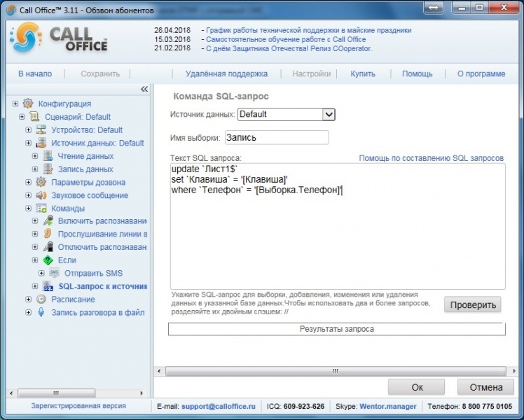Image resolution: width=524 pixels, height=420 pixels.
Task: Open Помощь по составлению SQL запросов link
Action: click(431, 158)
